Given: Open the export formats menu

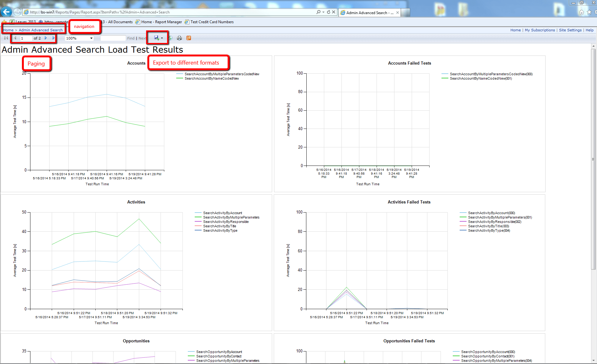Looking at the screenshot, I should pos(156,38).
